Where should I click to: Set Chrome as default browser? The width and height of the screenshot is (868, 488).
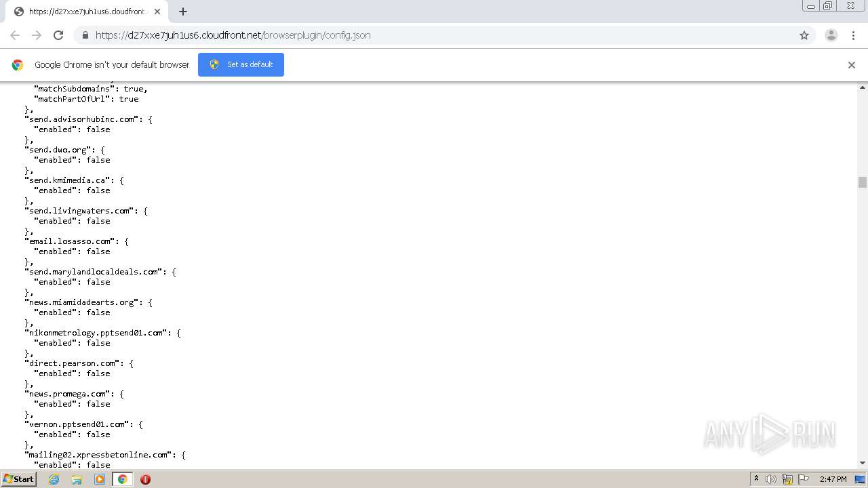coord(241,64)
